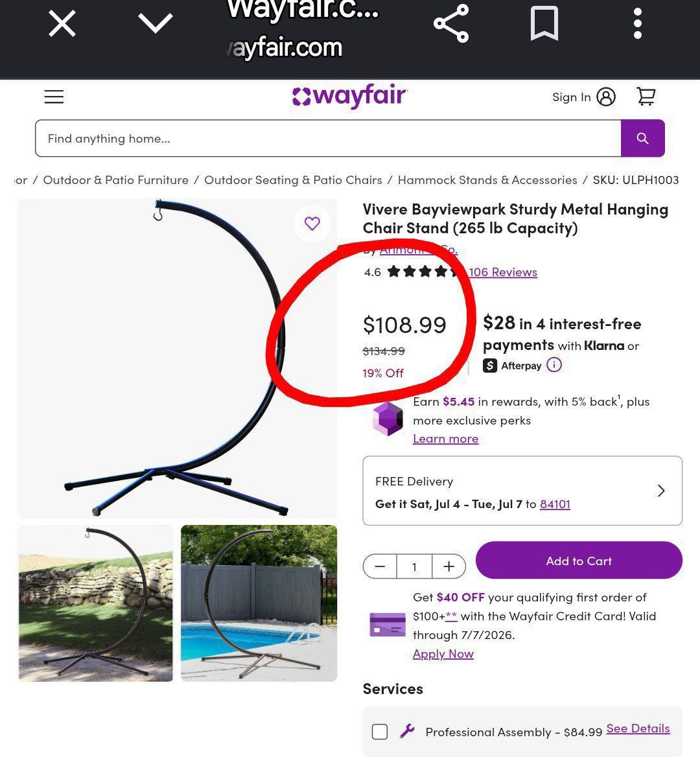Bookmark the page with bookmark icon

pyautogui.click(x=544, y=23)
